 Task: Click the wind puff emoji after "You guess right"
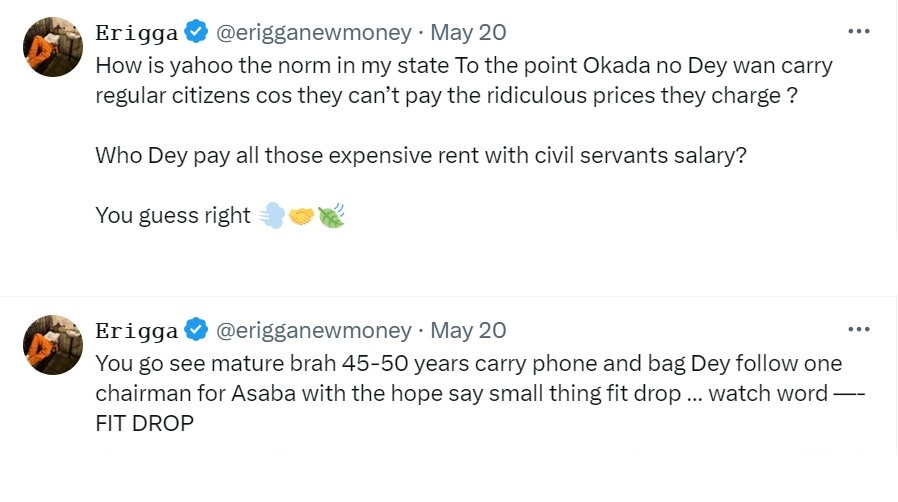coord(271,215)
